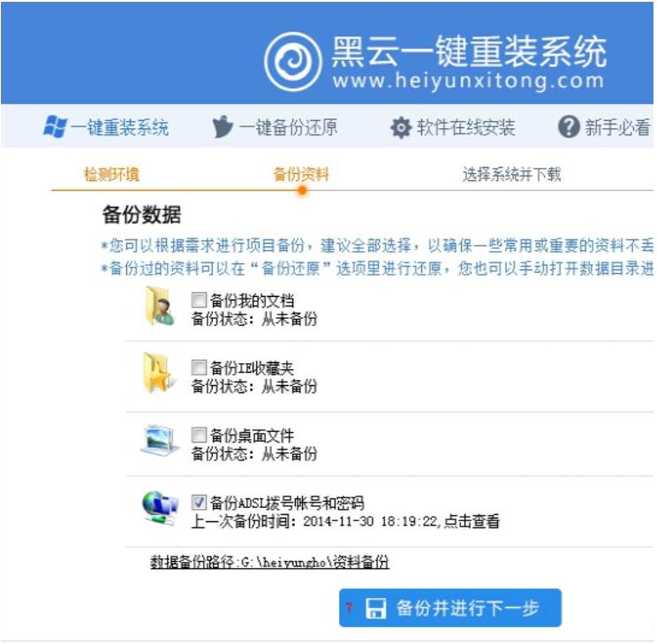Select the 选择系统并下载 step
The height and width of the screenshot is (644, 657).
511,174
